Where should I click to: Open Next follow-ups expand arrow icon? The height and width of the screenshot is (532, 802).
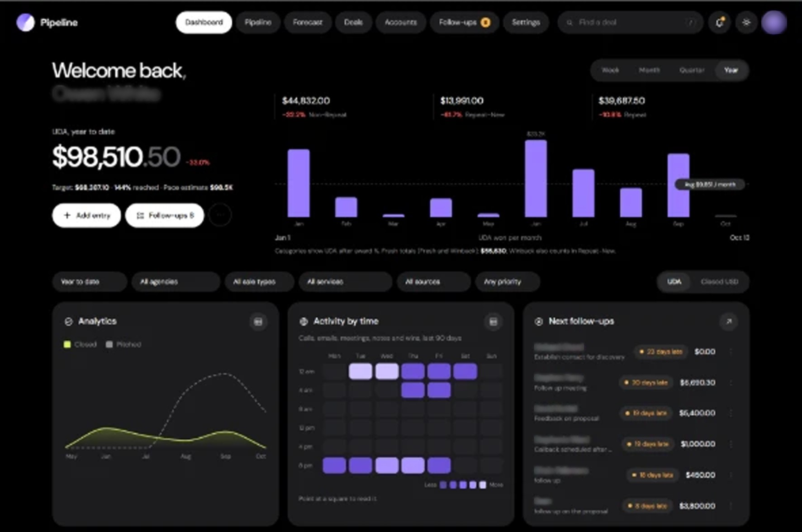729,322
